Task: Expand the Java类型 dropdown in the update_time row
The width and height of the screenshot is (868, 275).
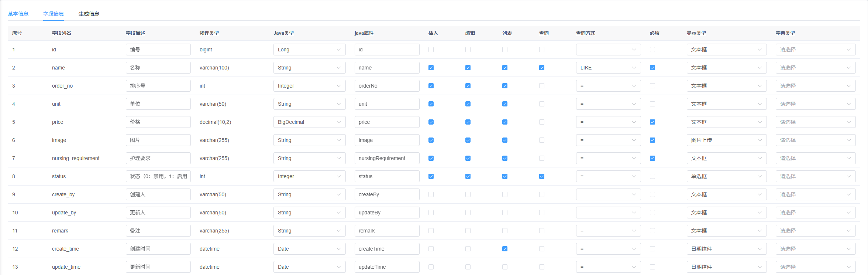Action: pos(309,267)
